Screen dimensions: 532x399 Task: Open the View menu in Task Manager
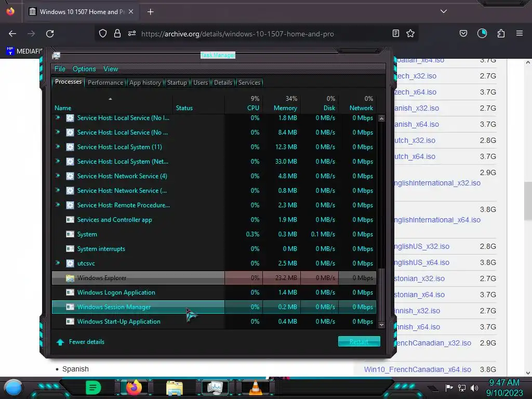(x=111, y=69)
